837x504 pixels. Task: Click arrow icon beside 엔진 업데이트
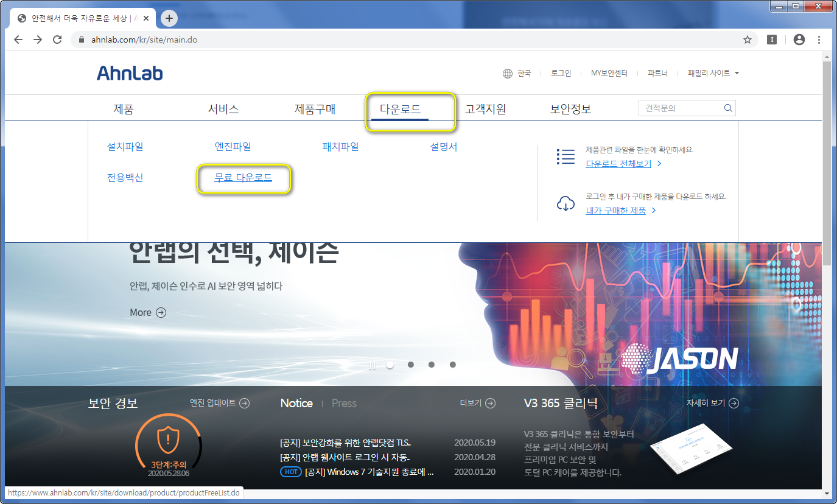pyautogui.click(x=244, y=403)
